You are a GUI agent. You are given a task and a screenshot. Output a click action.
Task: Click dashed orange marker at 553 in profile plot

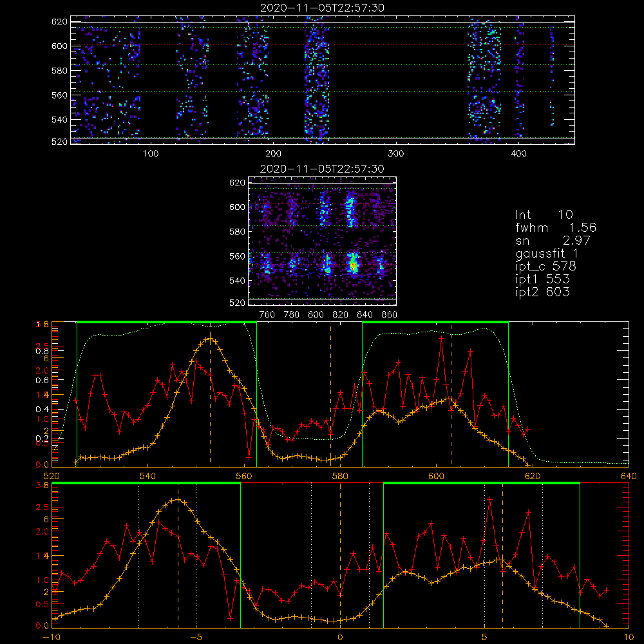[211, 394]
